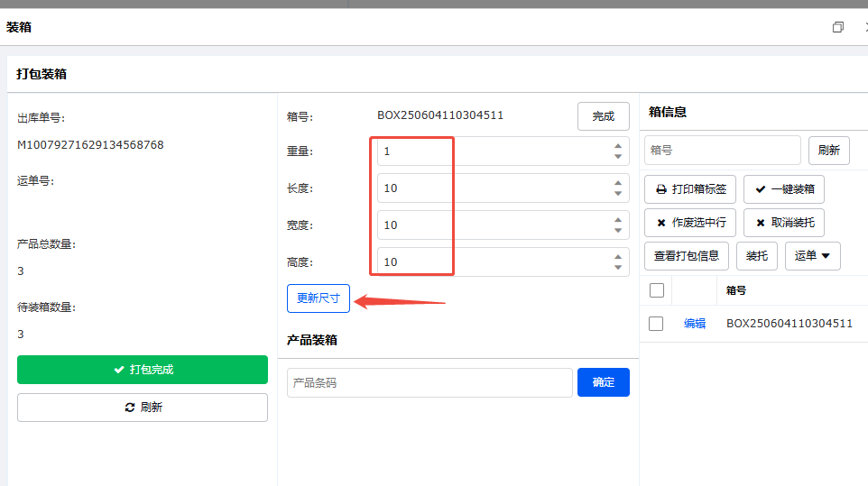Click the 产品条码 input field
Screen dimensions: 868x486
point(429,382)
